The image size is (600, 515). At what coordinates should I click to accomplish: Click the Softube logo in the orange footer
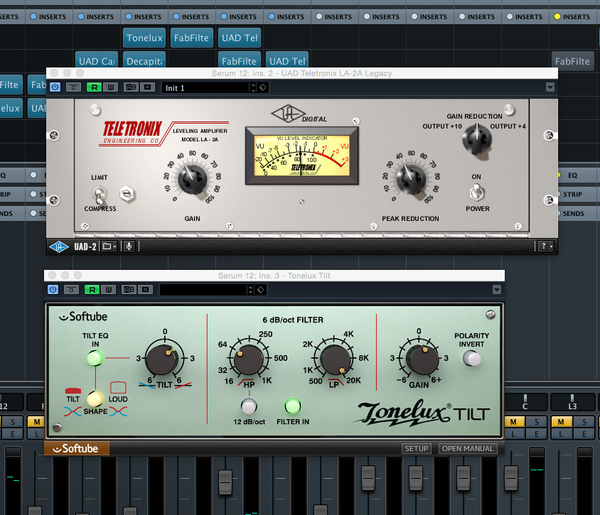coord(76,448)
